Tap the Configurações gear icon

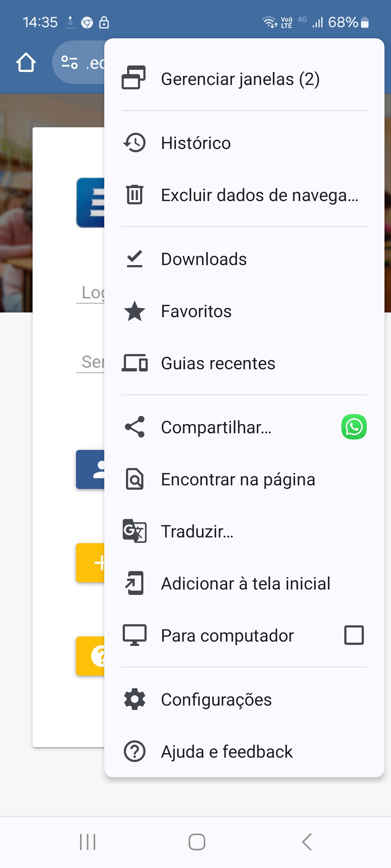pyautogui.click(x=135, y=699)
